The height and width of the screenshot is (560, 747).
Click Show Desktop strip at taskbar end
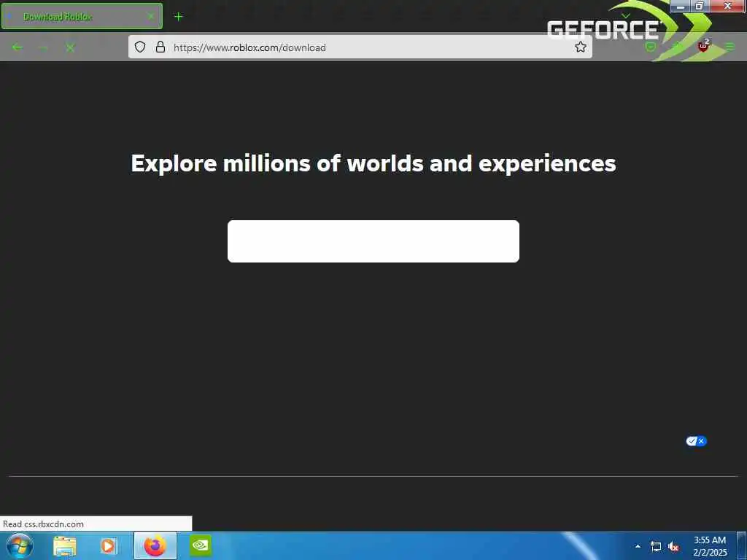pos(742,545)
